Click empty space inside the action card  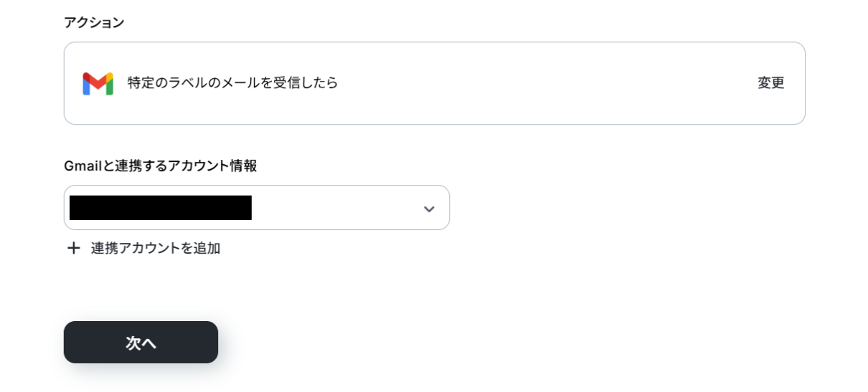point(545,83)
